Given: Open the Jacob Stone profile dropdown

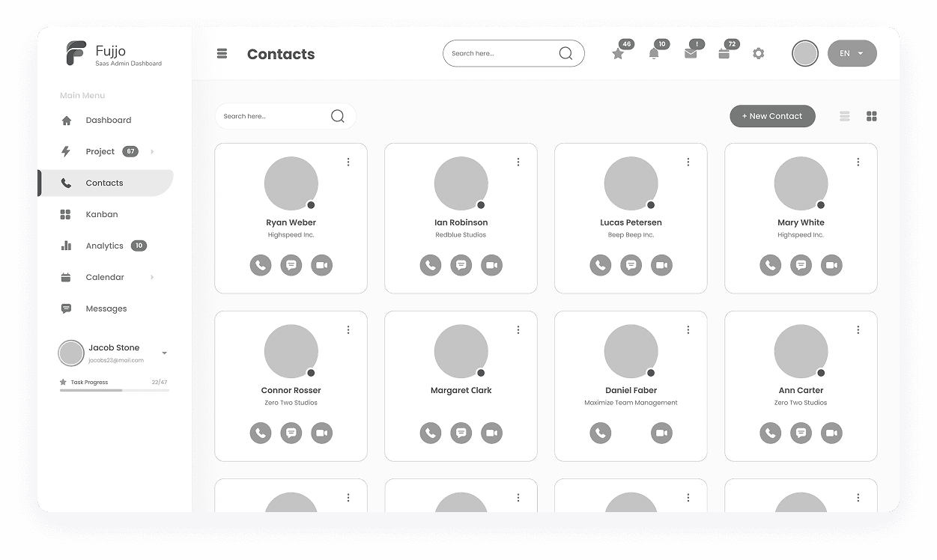Looking at the screenshot, I should (x=114, y=353).
